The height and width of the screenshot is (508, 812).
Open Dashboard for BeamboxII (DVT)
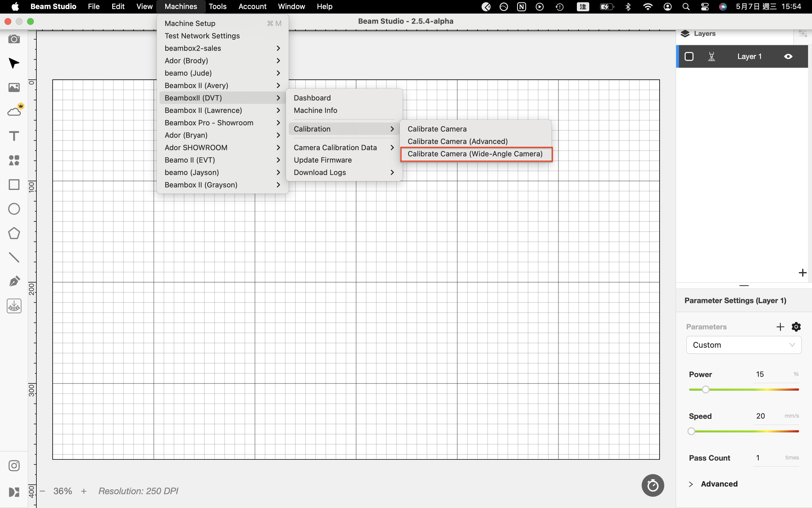click(x=344, y=98)
